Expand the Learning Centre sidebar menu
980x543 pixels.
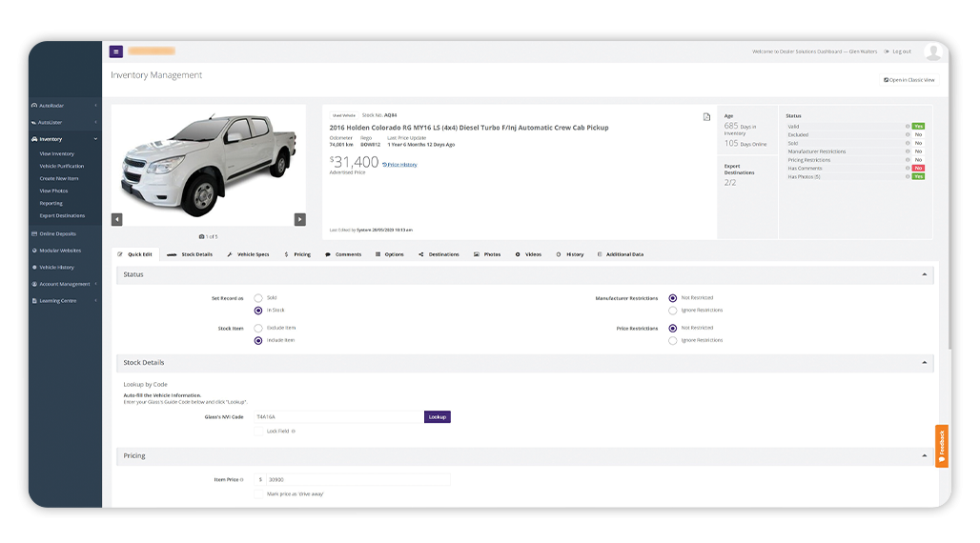(x=95, y=301)
